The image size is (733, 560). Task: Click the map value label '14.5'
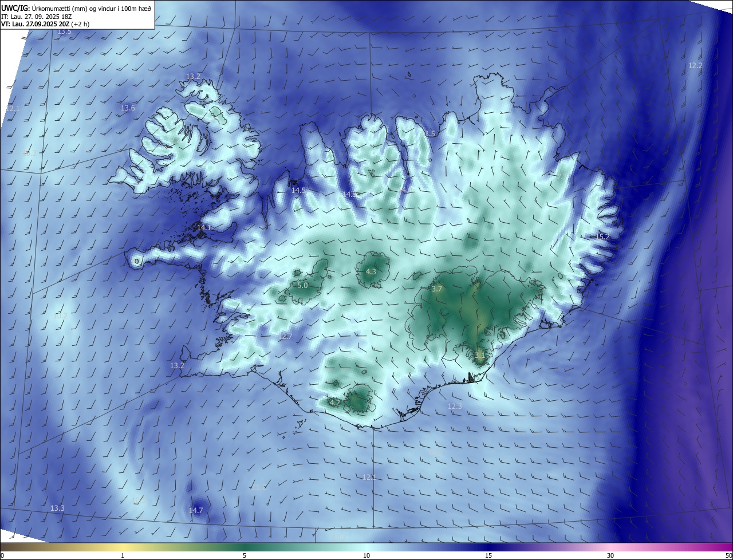click(298, 190)
